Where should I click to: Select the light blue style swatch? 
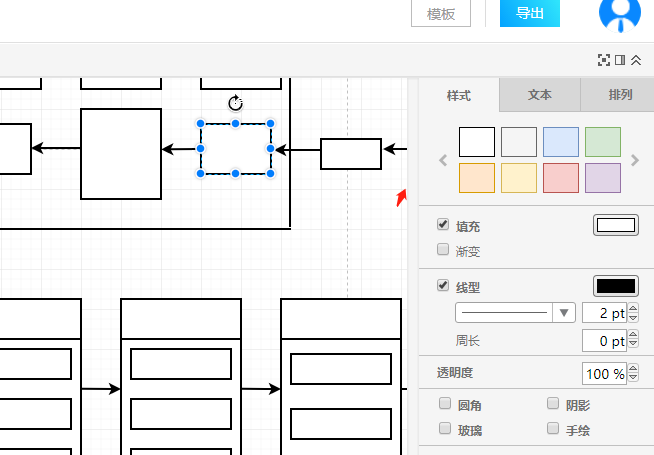(561, 142)
